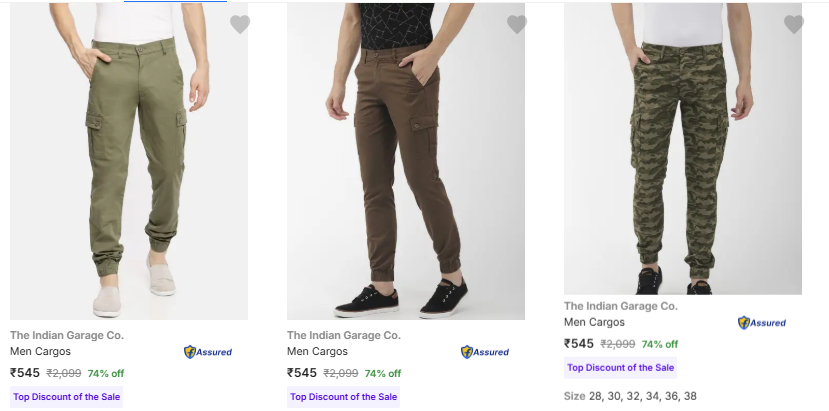Open olive green cargo pants product image

point(129,160)
